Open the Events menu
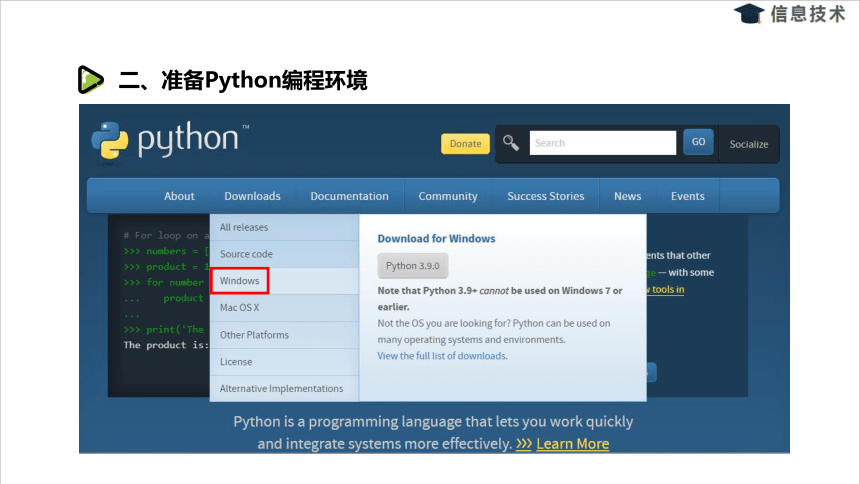Viewport: 860px width, 484px height. [x=688, y=196]
